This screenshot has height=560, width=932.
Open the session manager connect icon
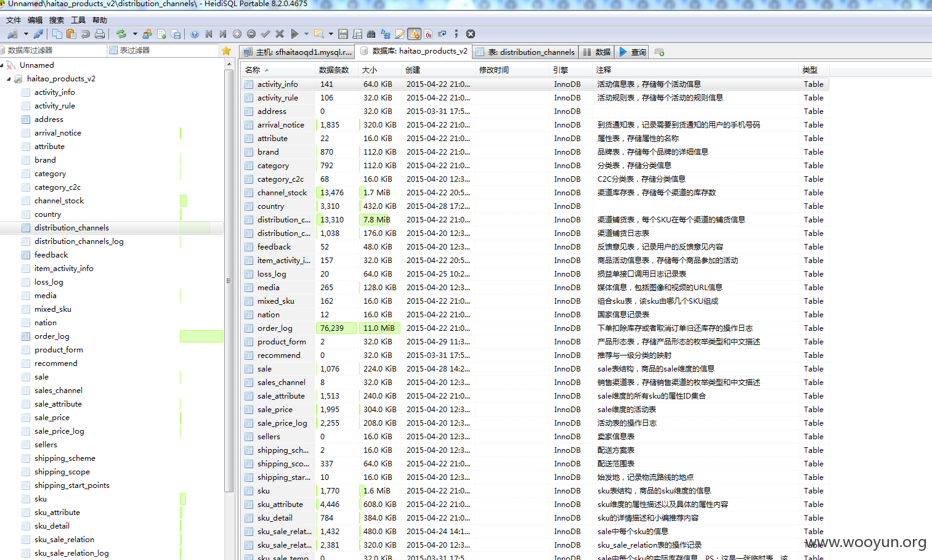(12, 34)
